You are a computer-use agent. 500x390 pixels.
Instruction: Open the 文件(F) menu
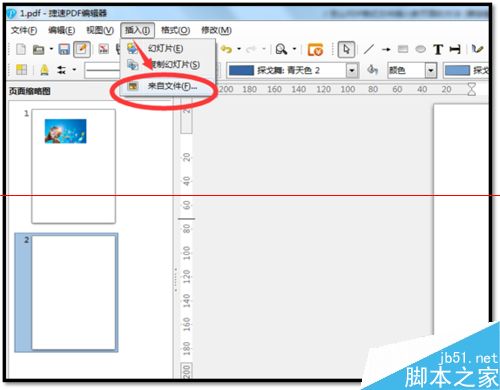pyautogui.click(x=23, y=30)
